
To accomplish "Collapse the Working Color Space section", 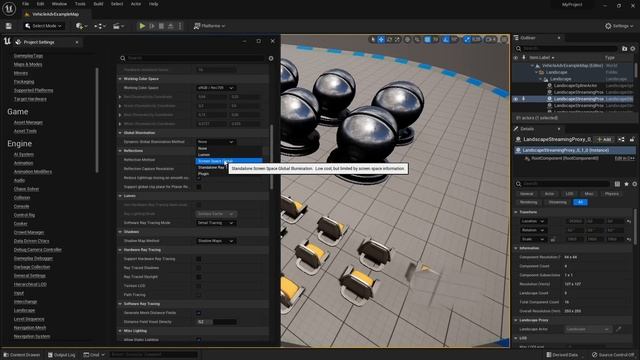I will pos(120,79).
